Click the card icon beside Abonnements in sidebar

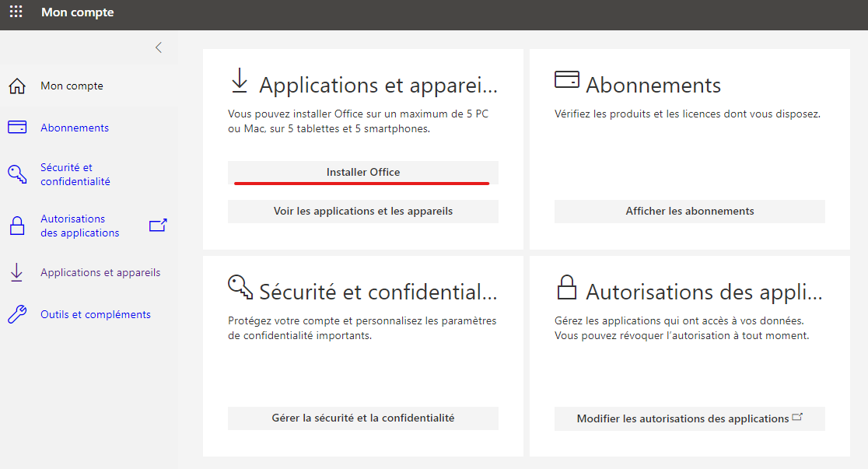tap(17, 128)
